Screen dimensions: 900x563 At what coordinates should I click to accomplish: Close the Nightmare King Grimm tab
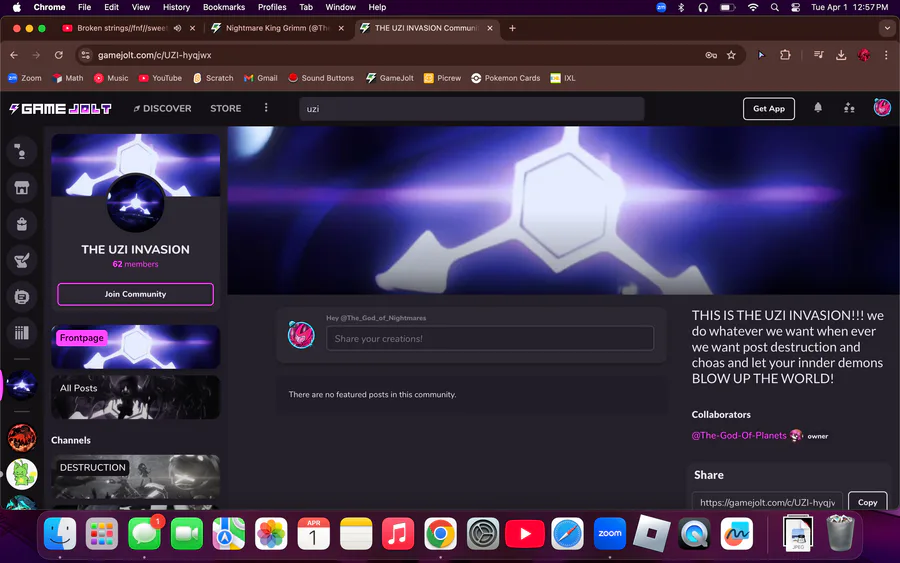(x=341, y=28)
